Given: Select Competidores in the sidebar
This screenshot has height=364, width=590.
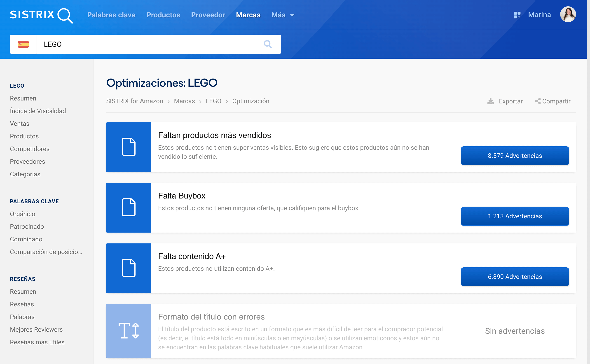Looking at the screenshot, I should [30, 149].
